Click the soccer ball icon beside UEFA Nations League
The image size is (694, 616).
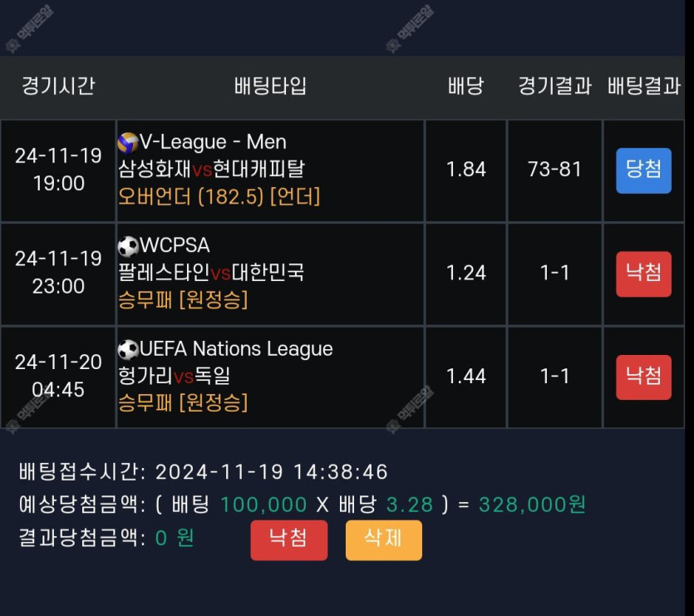[x=128, y=350]
